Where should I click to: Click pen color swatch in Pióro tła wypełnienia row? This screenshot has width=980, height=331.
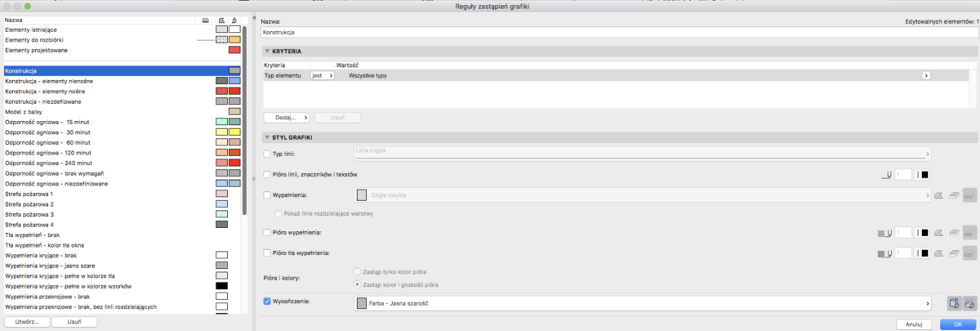(x=925, y=254)
